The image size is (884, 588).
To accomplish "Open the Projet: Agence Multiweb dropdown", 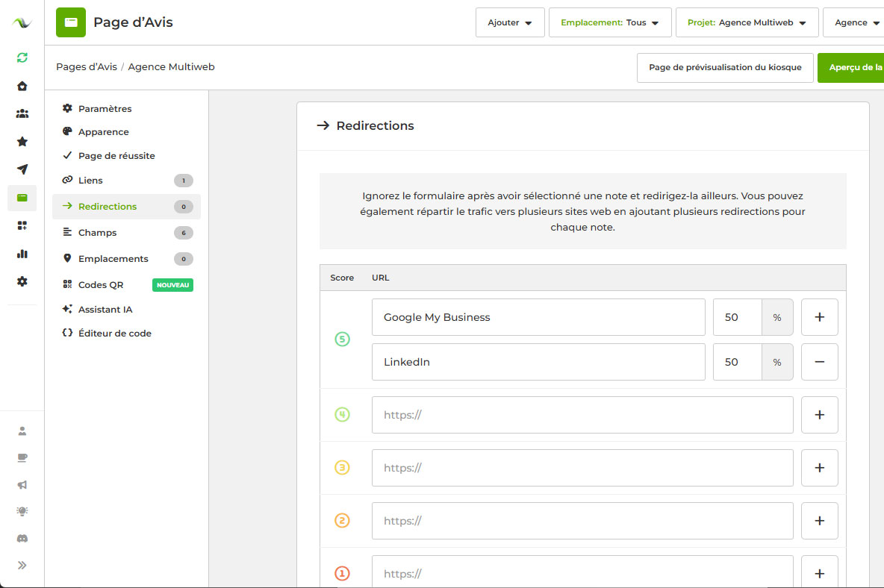I will [x=747, y=22].
